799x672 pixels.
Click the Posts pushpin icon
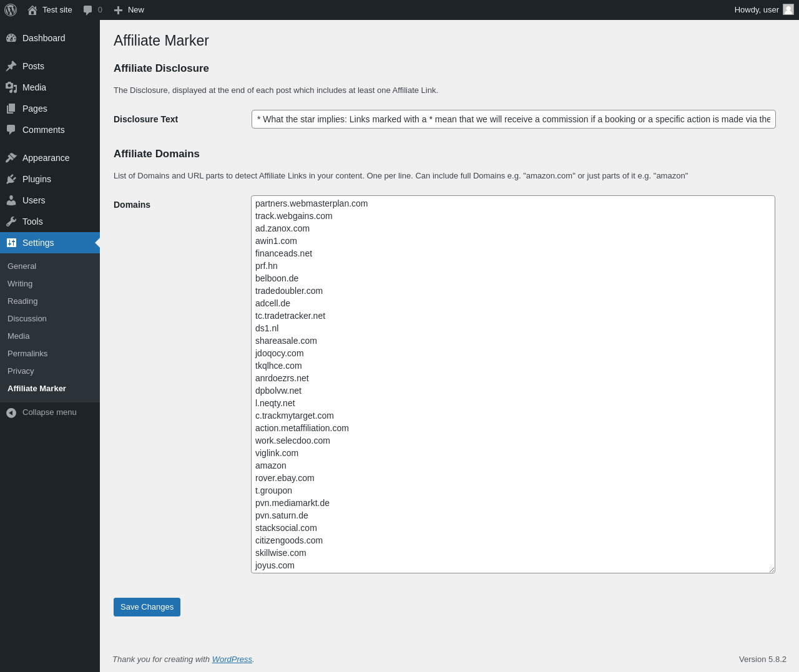(11, 66)
